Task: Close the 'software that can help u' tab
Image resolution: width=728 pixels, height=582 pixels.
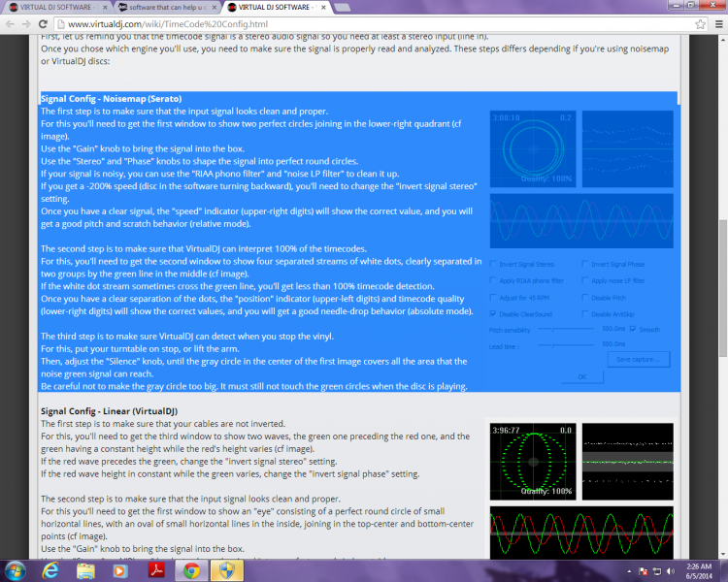Action: 215,8
